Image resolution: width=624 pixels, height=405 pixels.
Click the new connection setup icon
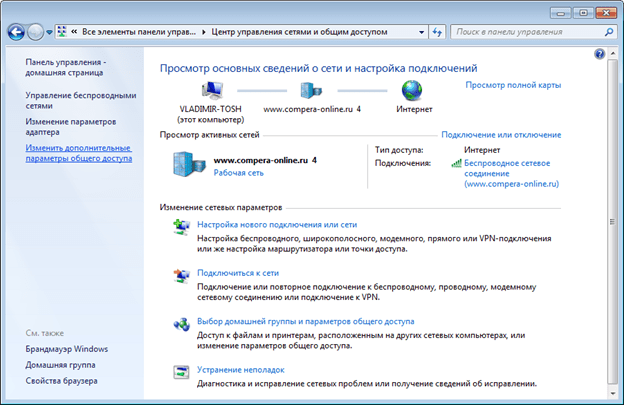pyautogui.click(x=181, y=227)
